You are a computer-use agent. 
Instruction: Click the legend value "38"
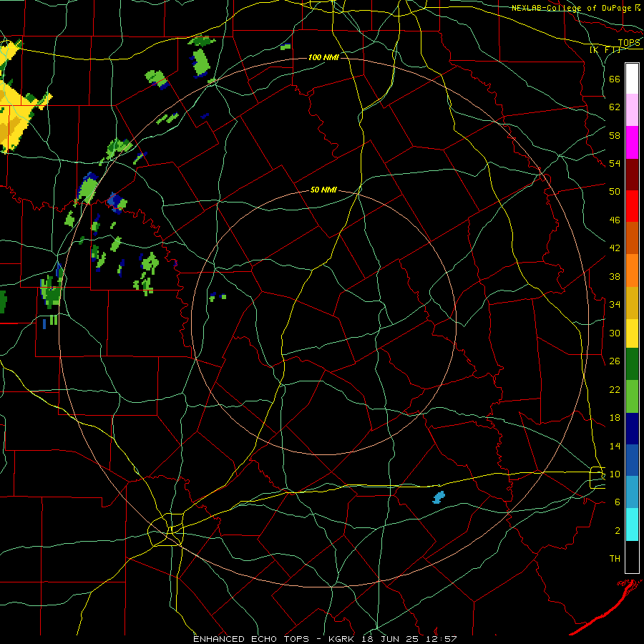615,276
